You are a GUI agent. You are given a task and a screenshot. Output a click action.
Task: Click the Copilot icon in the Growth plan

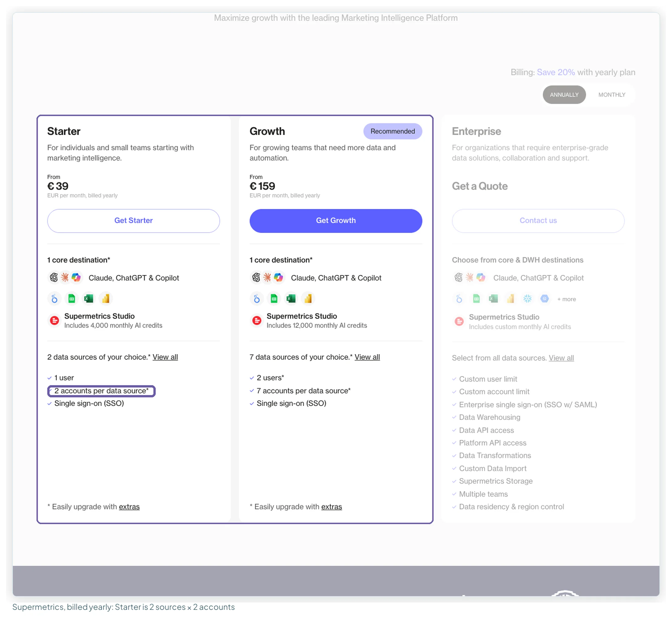(x=279, y=278)
